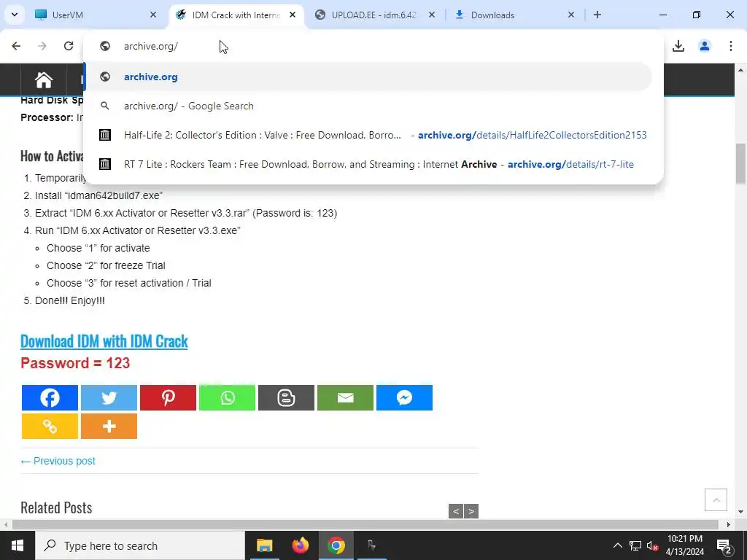Share post on Facebook
Viewport: 747px width, 560px height.
(x=50, y=397)
